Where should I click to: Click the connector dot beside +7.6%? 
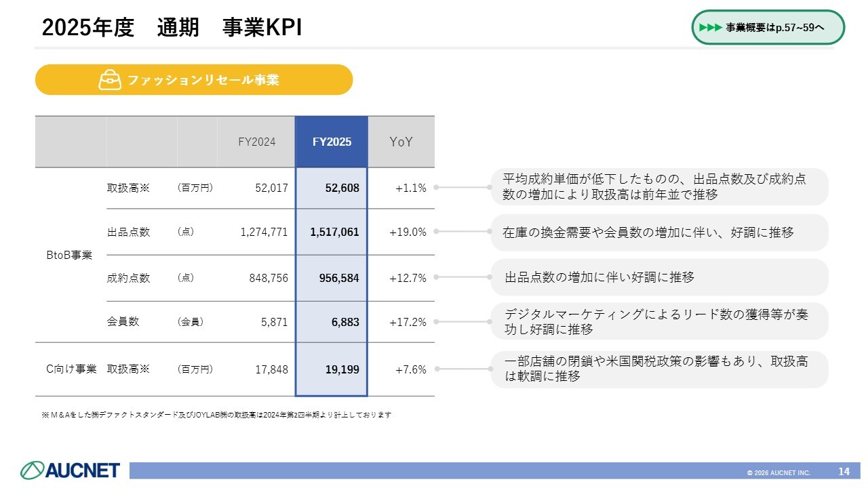click(x=437, y=369)
